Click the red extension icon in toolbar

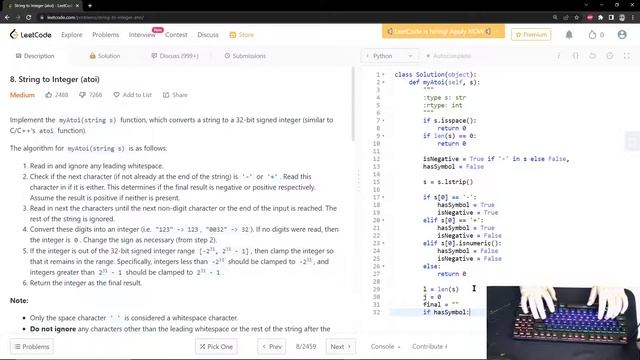click(x=590, y=18)
